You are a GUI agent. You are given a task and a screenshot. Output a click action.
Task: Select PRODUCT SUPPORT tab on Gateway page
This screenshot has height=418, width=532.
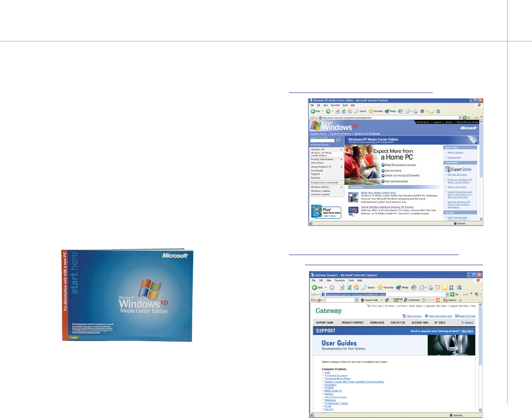(353, 323)
